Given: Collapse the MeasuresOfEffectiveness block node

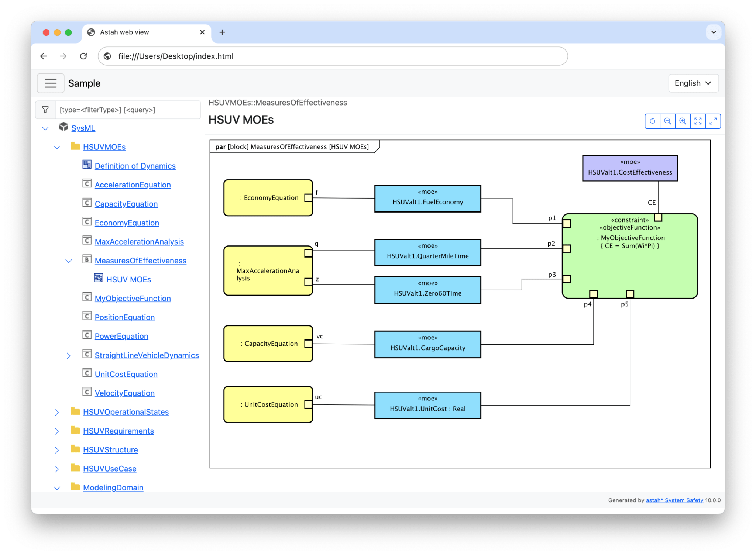Looking at the screenshot, I should pos(69,261).
